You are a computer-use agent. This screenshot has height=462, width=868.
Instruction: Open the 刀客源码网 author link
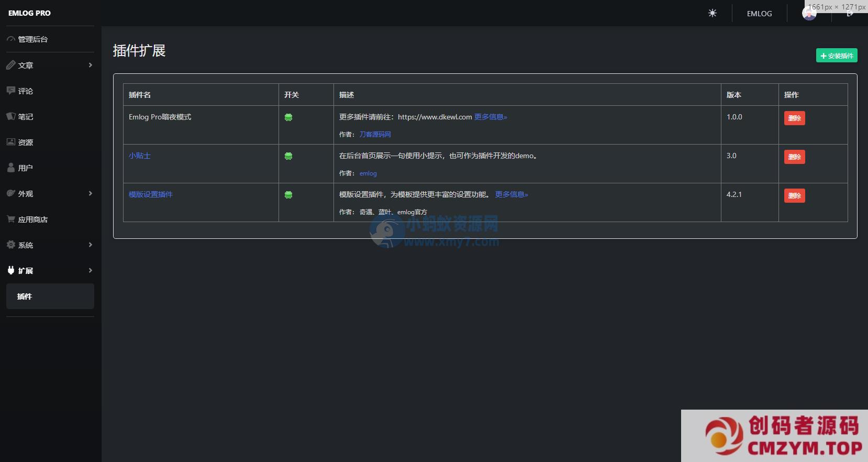pos(375,135)
